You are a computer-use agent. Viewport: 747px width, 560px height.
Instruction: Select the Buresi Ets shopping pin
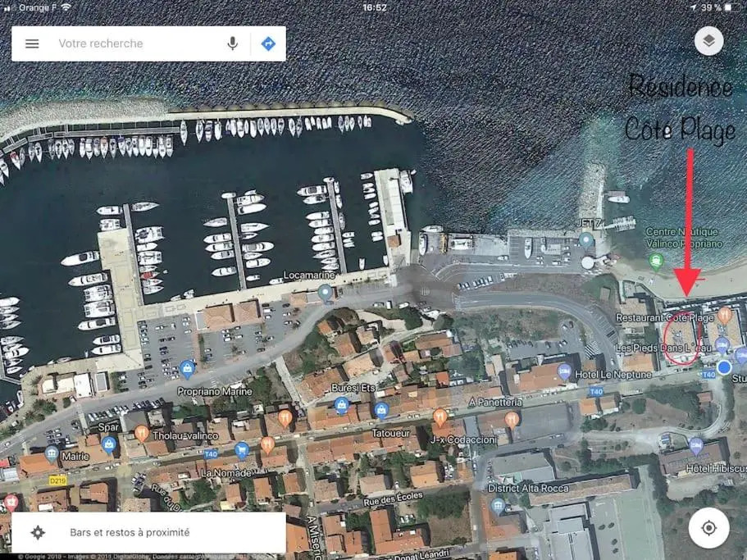coord(341,405)
